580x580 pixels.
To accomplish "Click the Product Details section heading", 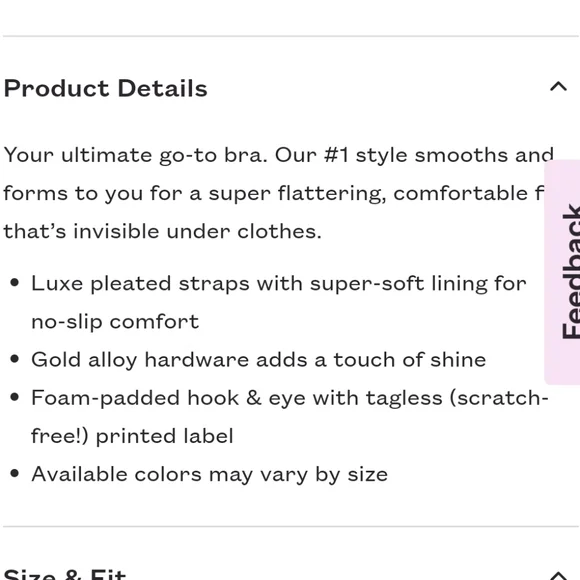I will tap(105, 88).
